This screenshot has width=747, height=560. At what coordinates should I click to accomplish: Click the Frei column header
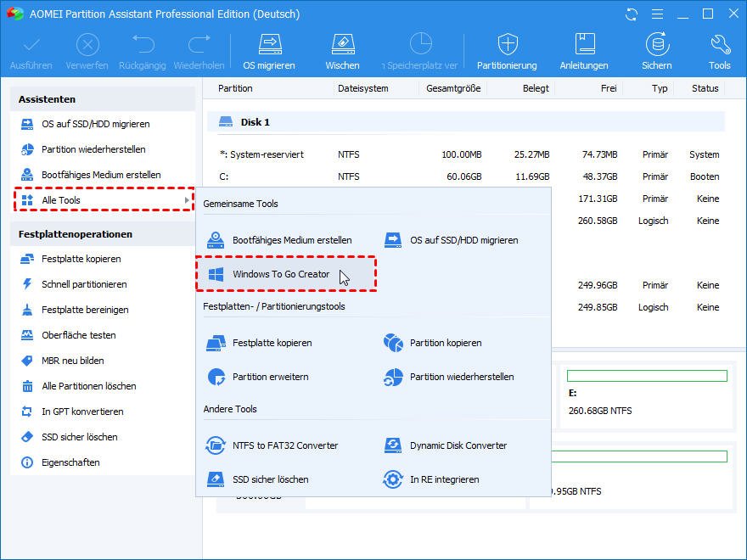coord(609,88)
